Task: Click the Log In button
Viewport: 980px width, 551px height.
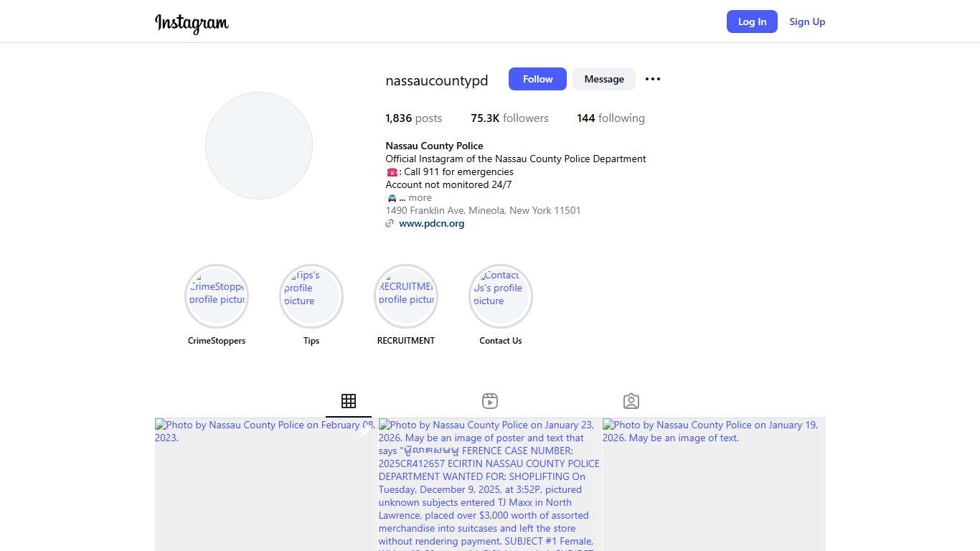Action: (752, 22)
